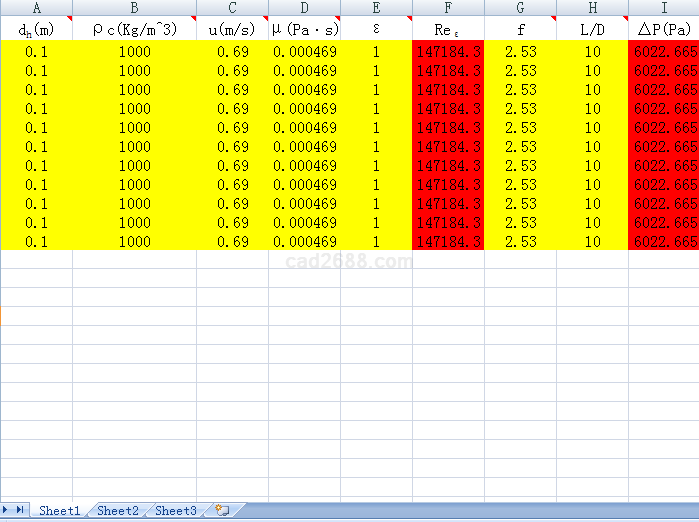Select column A header
This screenshot has width=699, height=522.
pyautogui.click(x=36, y=7)
